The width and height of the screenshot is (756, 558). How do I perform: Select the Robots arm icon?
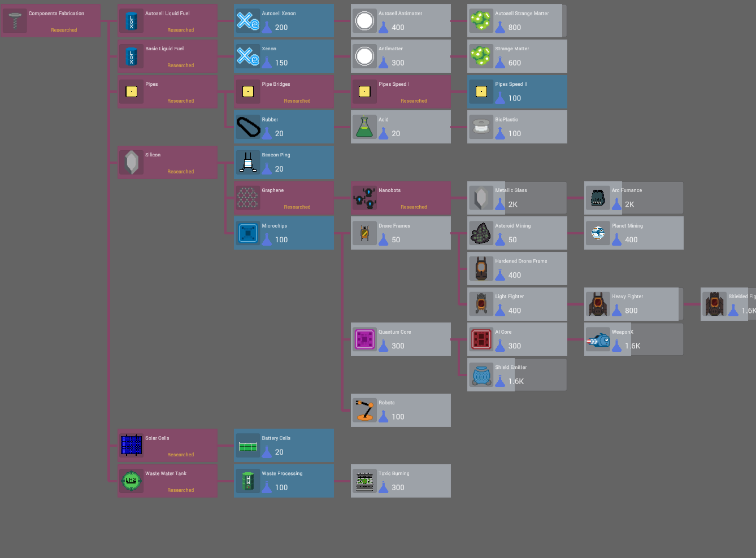364,410
